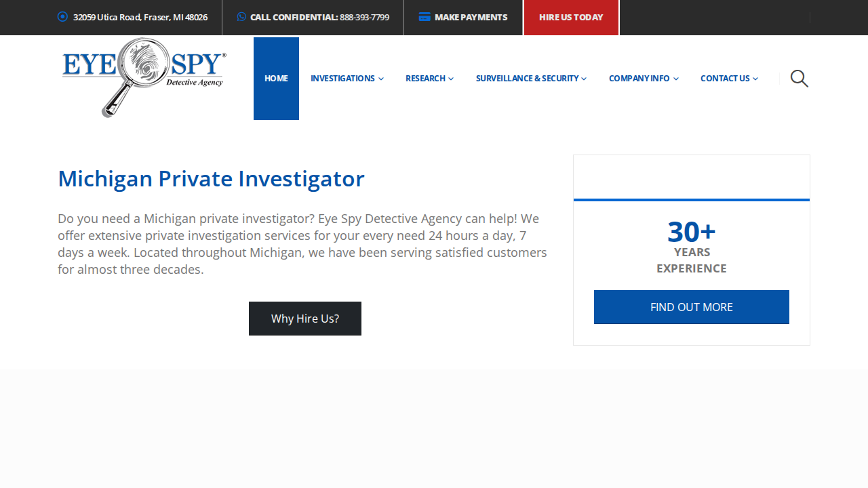Click the 888-393-7799 phone number
This screenshot has width=868, height=488.
pyautogui.click(x=364, y=17)
